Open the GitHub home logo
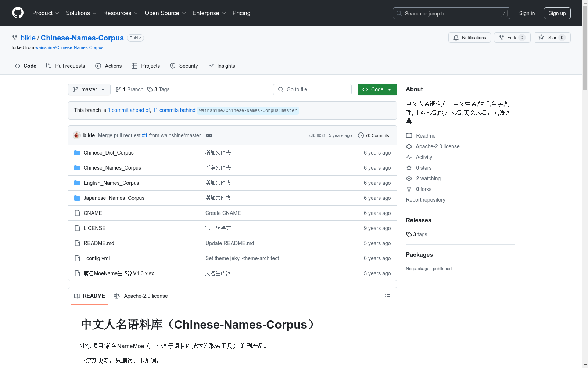Screen dimensions: 588x368 18,13
